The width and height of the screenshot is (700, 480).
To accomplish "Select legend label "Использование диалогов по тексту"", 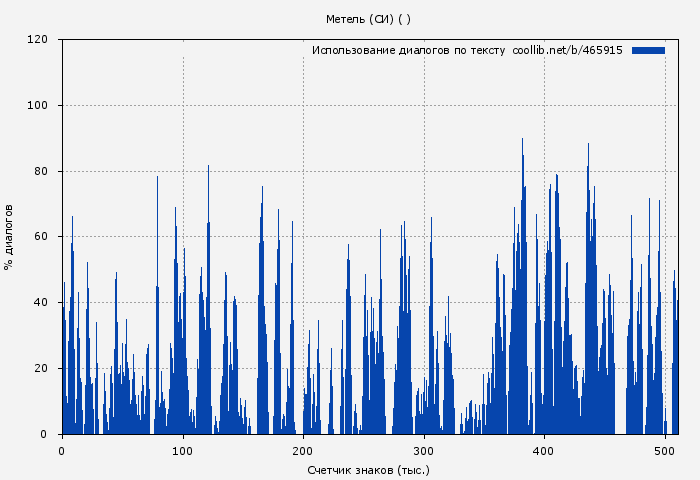I will click(x=409, y=50).
